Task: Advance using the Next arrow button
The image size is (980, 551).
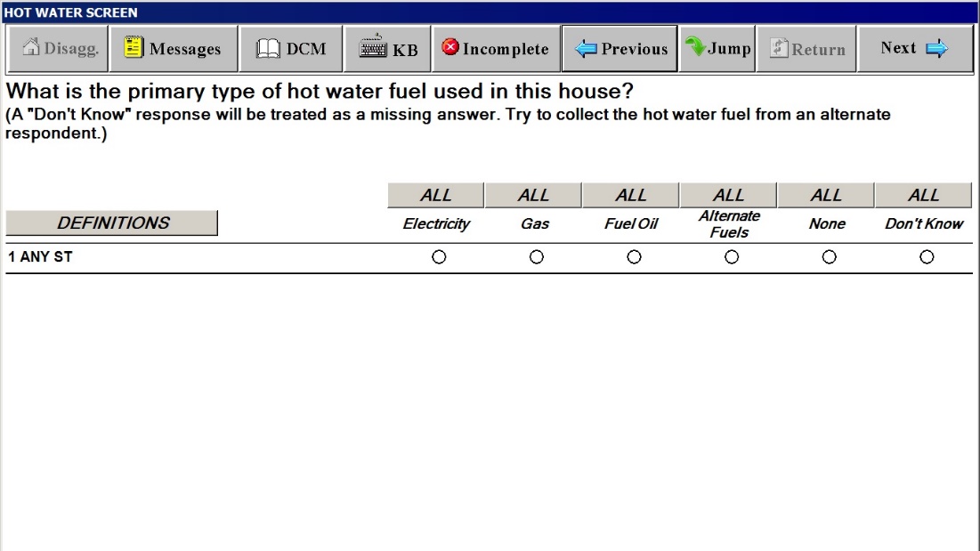Action: (x=914, y=49)
